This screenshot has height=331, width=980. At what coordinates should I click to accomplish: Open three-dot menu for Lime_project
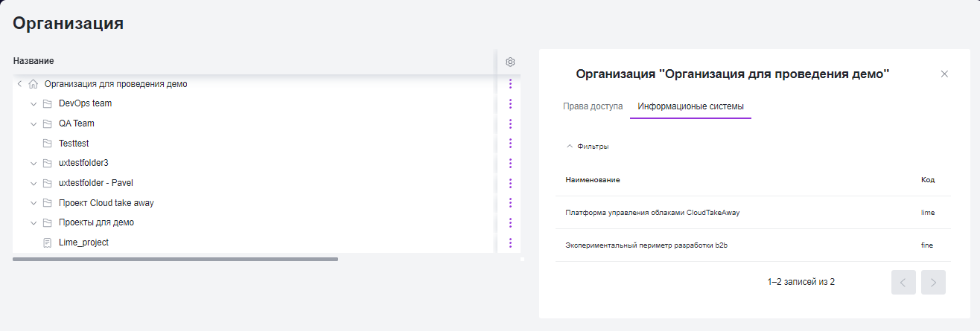[x=510, y=242]
